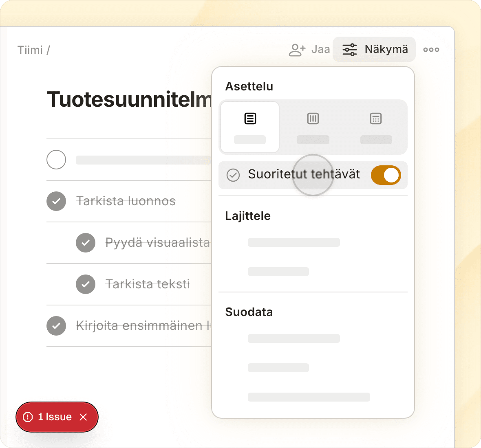Uncheck the Pyydä visuaalista subtask
The image size is (481, 448).
point(86,243)
